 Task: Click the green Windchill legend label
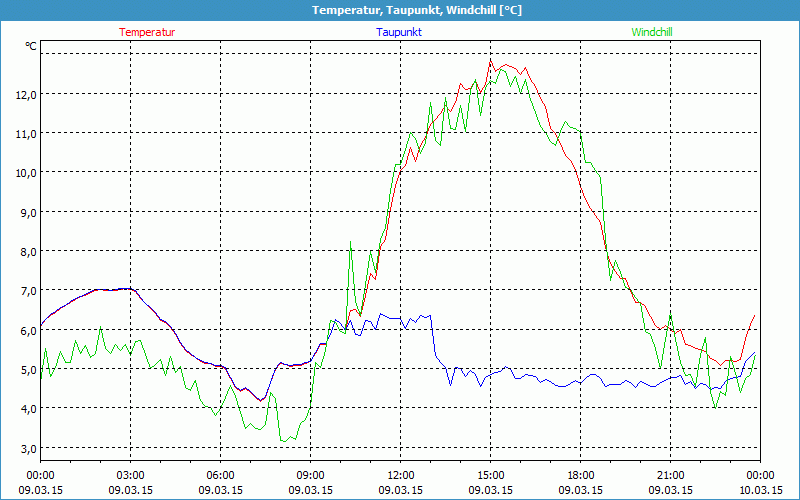[x=652, y=32]
